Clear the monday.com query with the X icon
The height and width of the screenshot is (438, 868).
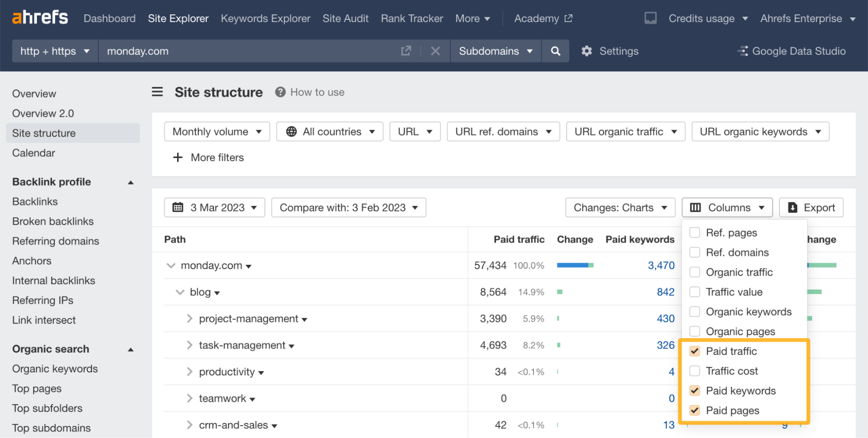[436, 51]
